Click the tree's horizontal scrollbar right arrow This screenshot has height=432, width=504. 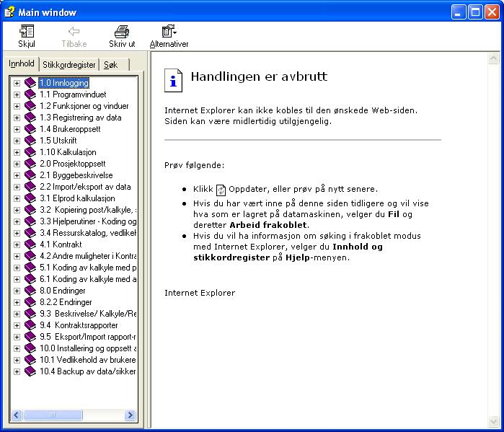[x=131, y=415]
